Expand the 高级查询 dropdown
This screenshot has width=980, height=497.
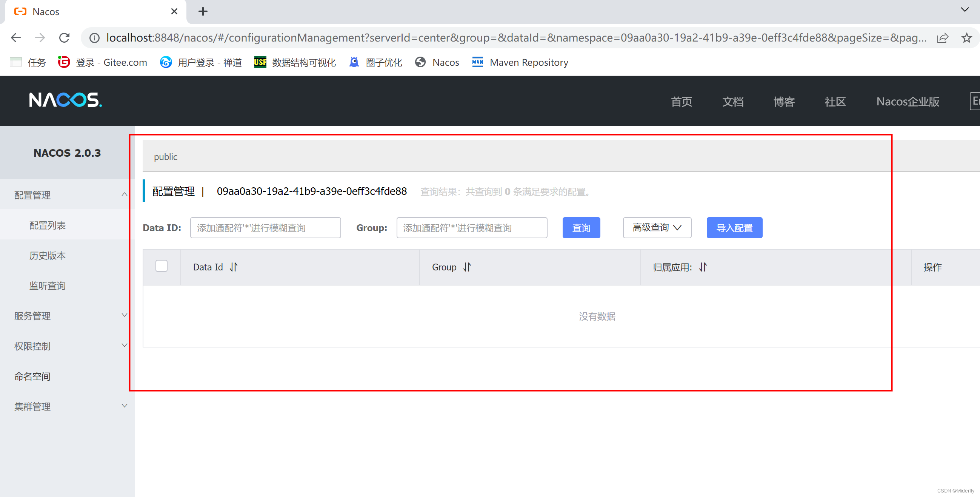[657, 228]
